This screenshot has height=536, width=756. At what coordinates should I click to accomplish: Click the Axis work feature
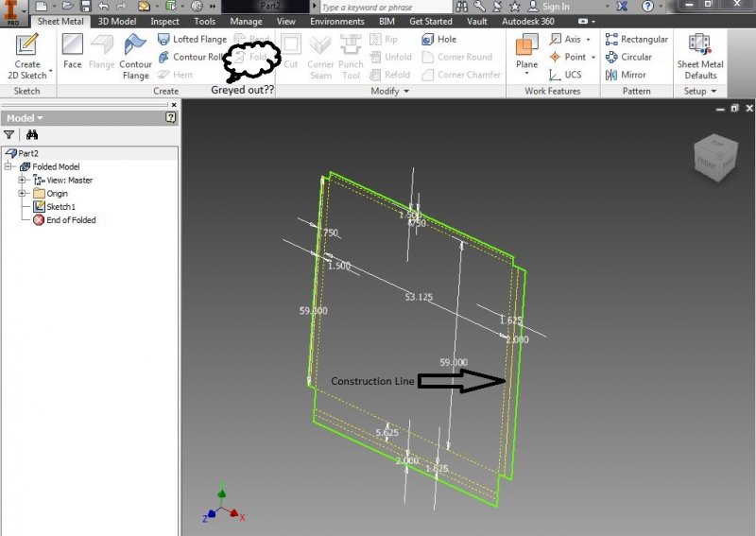click(565, 39)
